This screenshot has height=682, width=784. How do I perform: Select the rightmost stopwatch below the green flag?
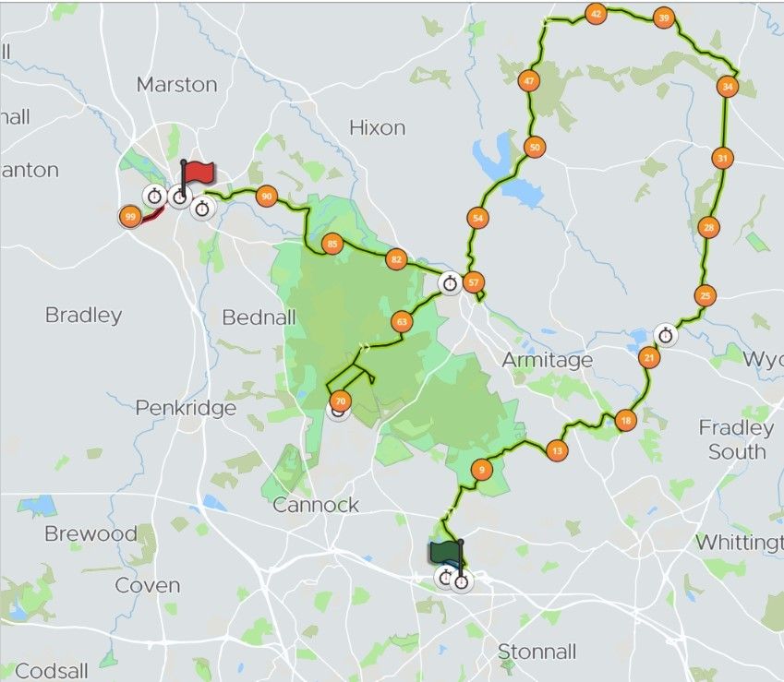coord(462,581)
